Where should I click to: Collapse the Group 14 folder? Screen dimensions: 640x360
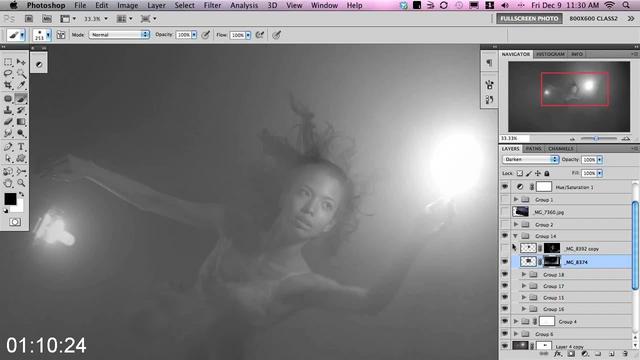516,236
